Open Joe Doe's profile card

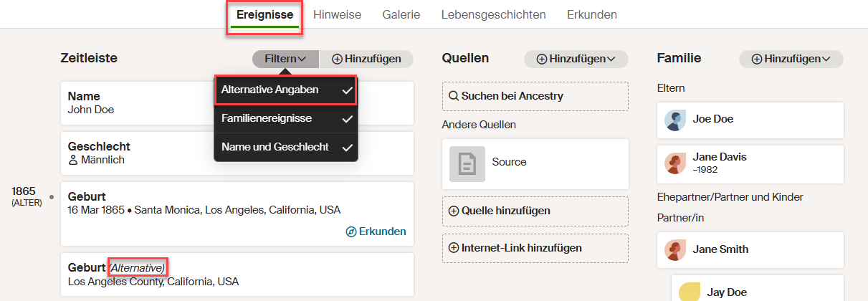pos(750,120)
